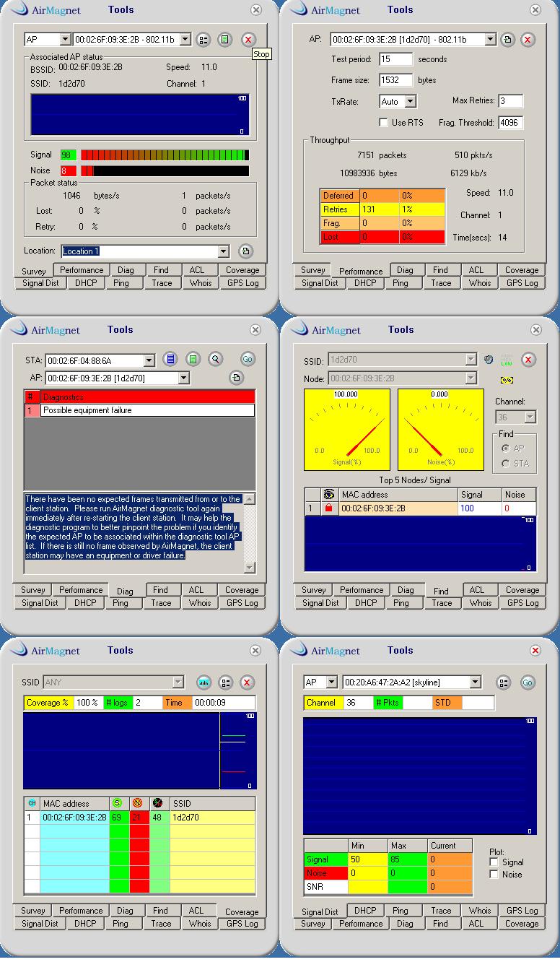Check the Plot Signal box
560x962 pixels.
coord(494,862)
